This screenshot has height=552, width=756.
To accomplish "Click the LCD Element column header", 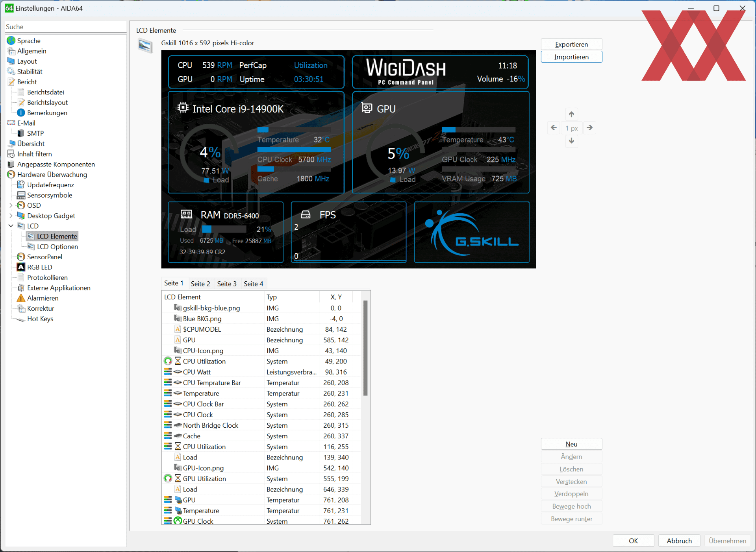I will click(x=213, y=297).
